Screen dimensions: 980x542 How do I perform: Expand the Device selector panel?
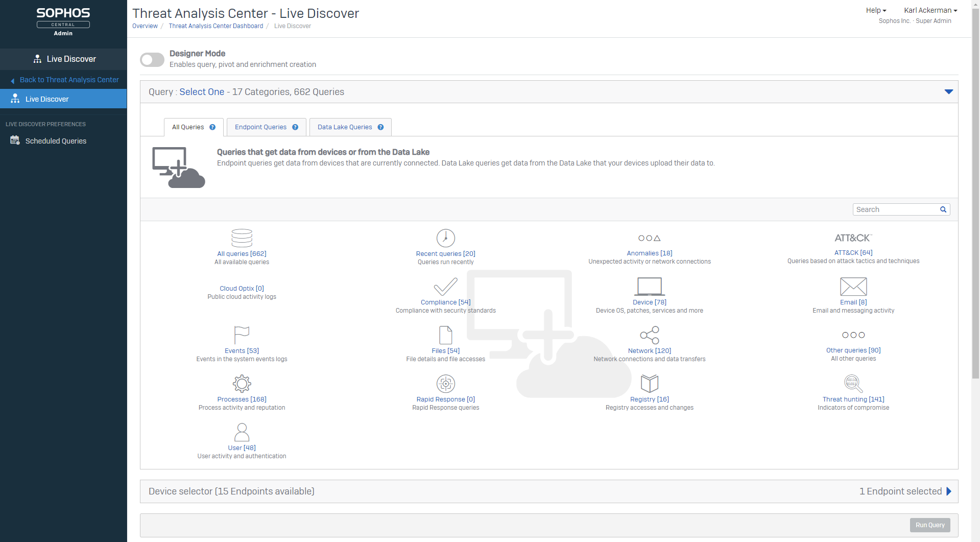point(948,491)
